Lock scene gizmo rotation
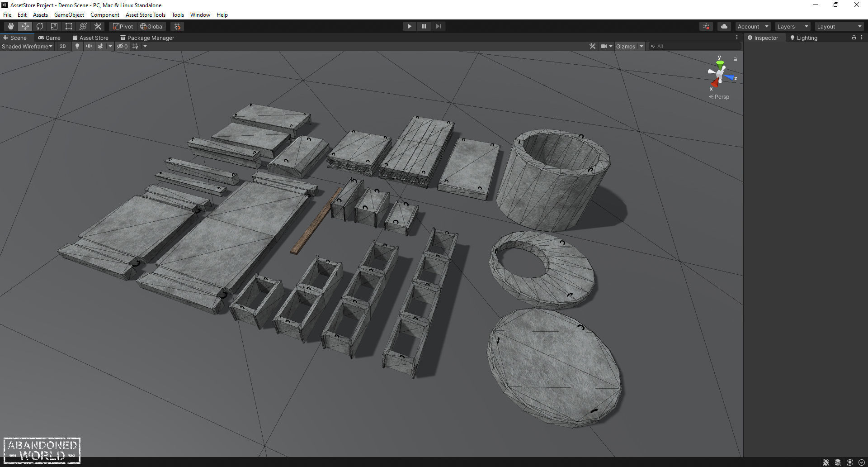Viewport: 868px width, 467px height. [735, 59]
